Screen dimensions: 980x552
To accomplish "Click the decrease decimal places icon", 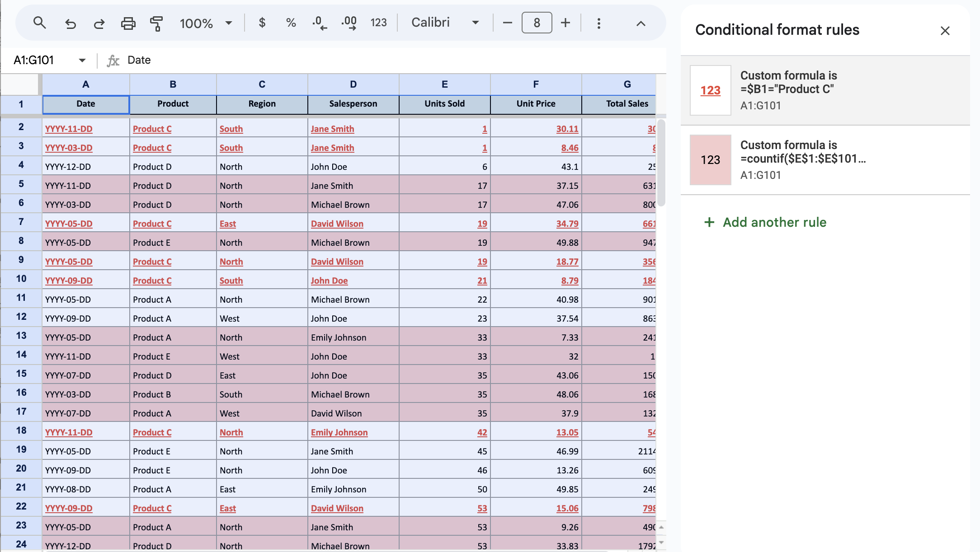I will tap(320, 23).
